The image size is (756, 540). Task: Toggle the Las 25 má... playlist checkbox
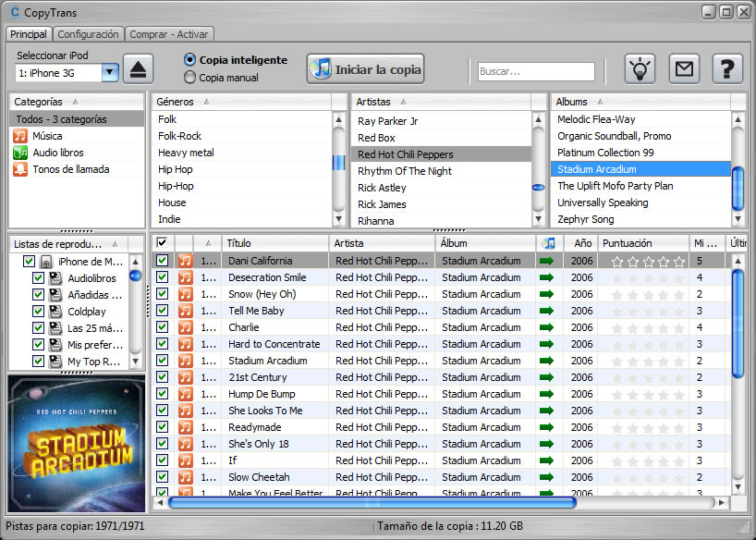pos(38,328)
